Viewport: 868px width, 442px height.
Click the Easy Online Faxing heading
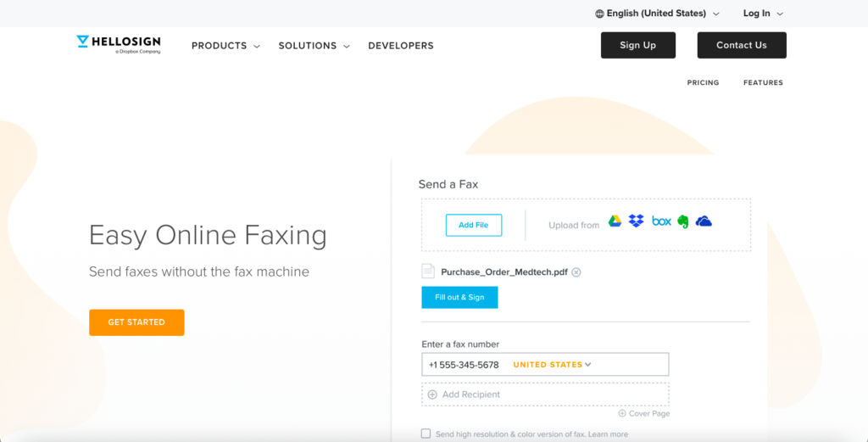click(x=209, y=235)
